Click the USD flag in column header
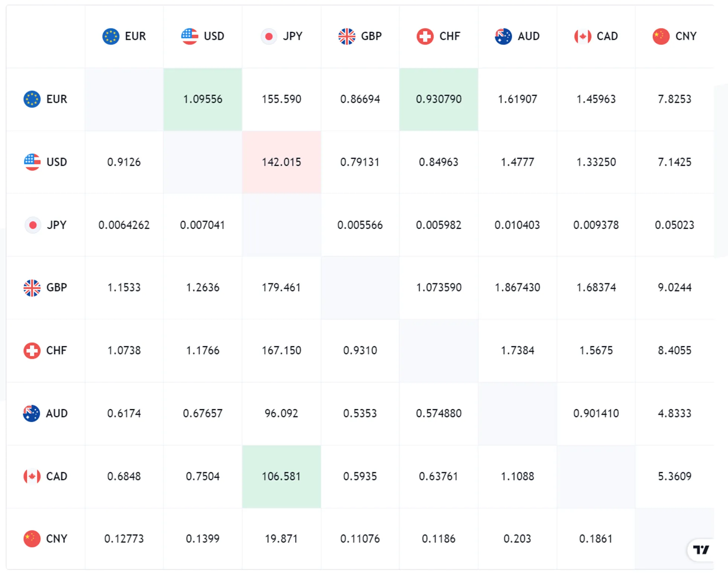Image resolution: width=728 pixels, height=575 pixels. tap(189, 36)
